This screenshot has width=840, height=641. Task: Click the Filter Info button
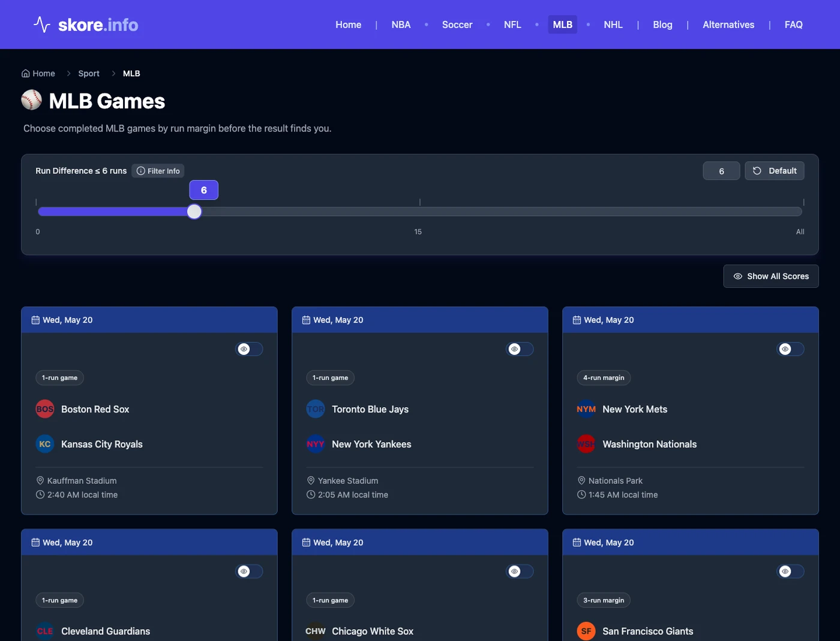pos(158,171)
